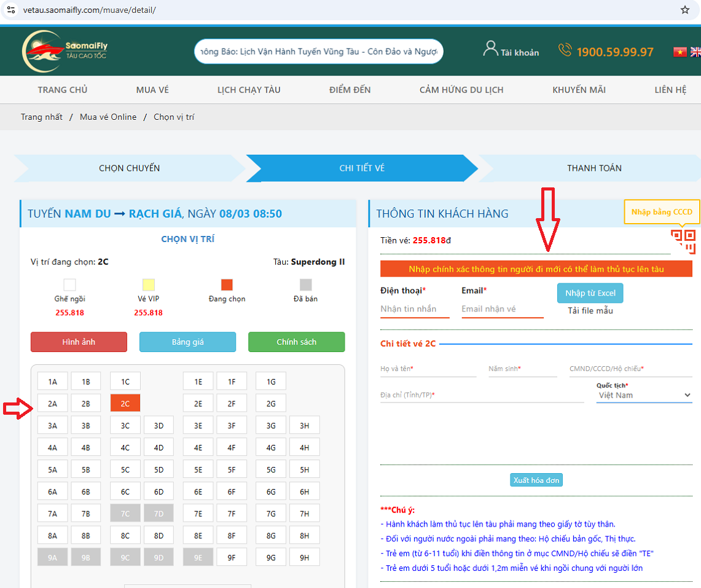Viewport: 701px width, 588px height.
Task: Bookmark page with the star icon
Action: (685, 10)
